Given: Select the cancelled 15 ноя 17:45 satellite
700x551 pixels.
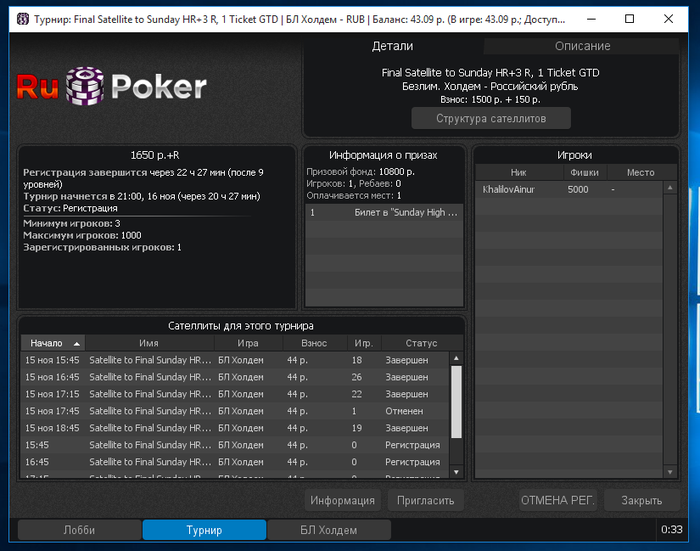Looking at the screenshot, I should coord(235,411).
